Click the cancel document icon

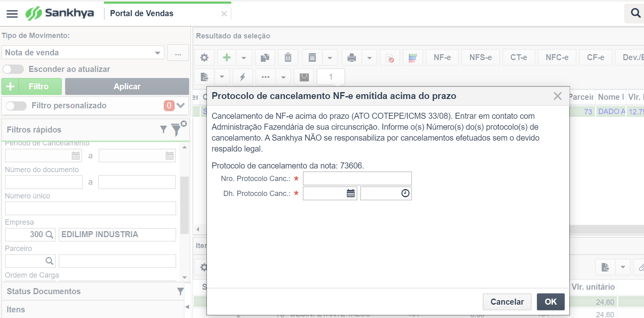(390, 58)
